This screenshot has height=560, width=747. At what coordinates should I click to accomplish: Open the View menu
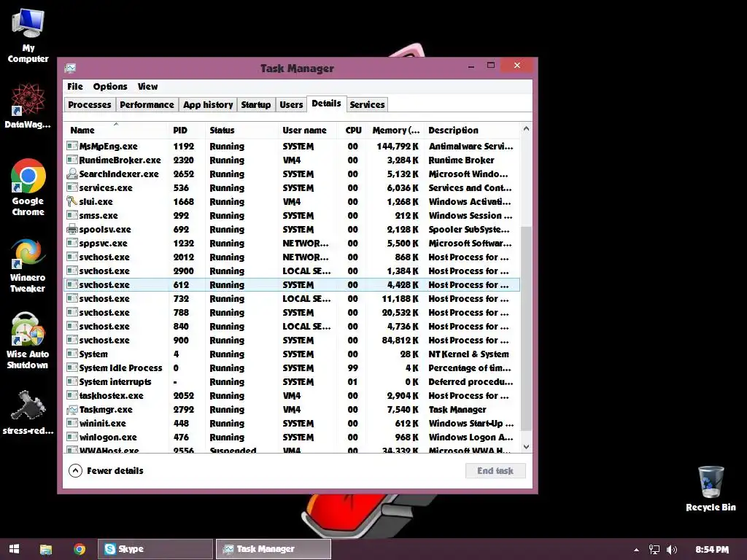click(147, 86)
